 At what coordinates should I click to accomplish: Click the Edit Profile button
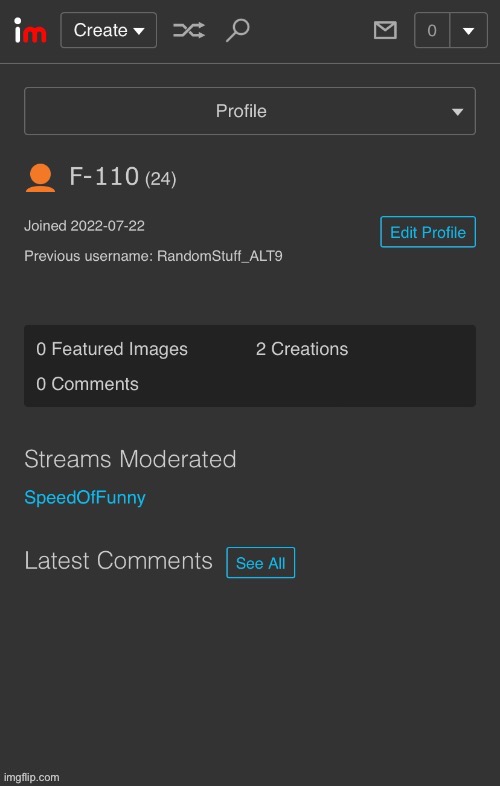click(428, 232)
